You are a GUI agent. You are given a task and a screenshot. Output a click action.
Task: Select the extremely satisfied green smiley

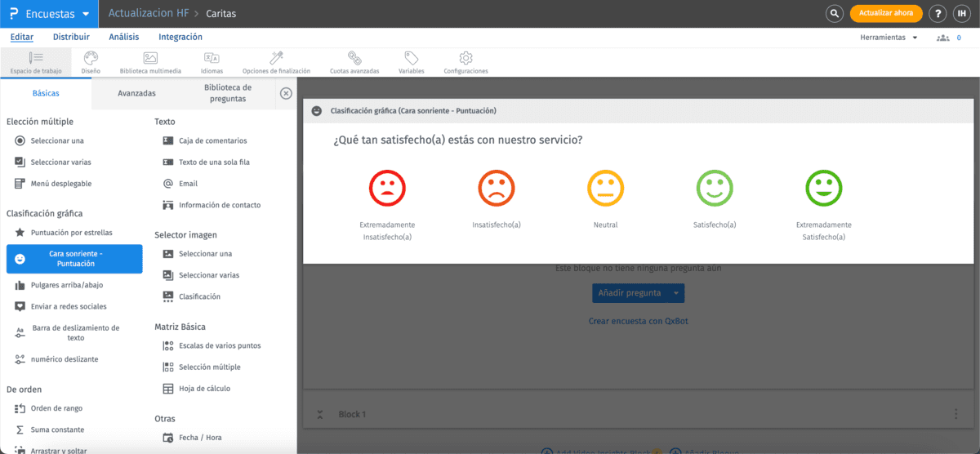tap(824, 189)
